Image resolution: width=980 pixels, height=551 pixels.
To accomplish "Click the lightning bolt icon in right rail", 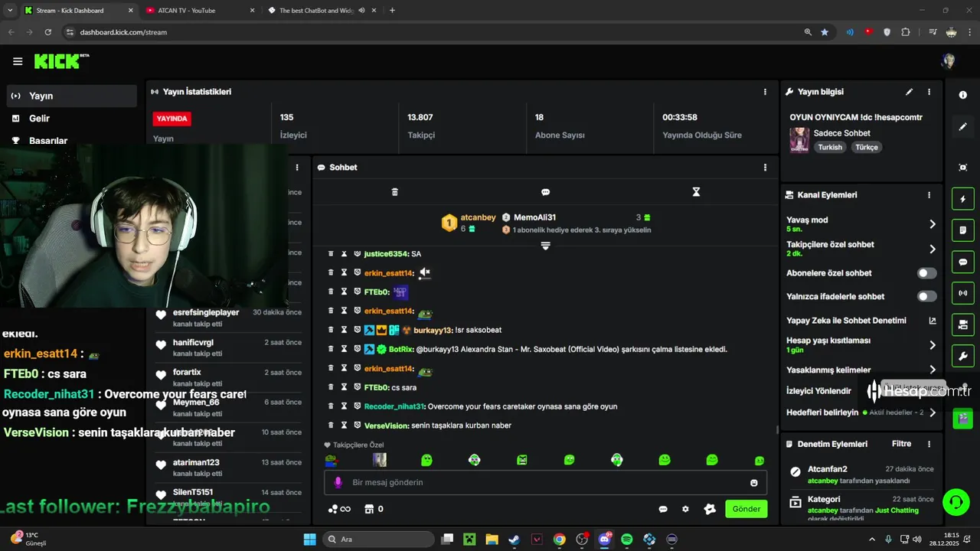I will tap(963, 200).
